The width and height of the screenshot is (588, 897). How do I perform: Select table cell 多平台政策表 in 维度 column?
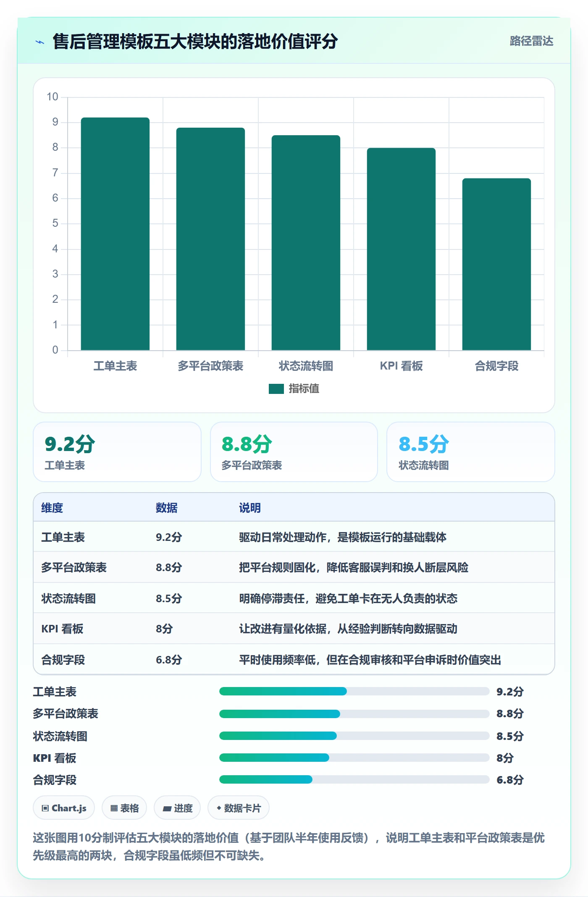click(74, 567)
